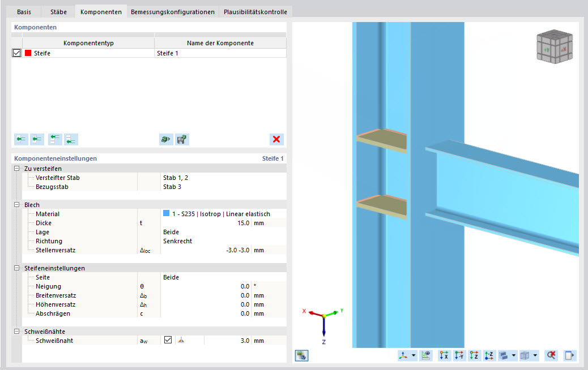The height and width of the screenshot is (370, 588).
Task: Click the navigation cube in the 3D view
Action: click(555, 46)
